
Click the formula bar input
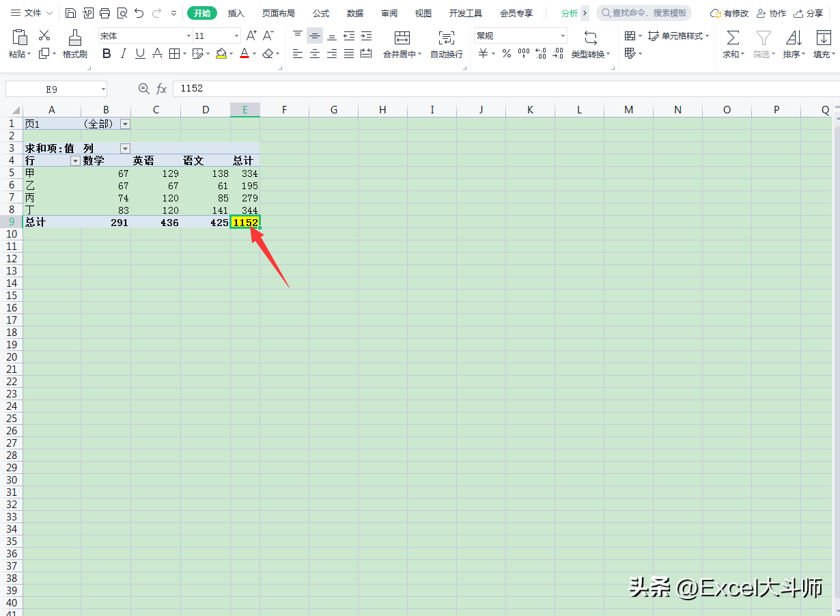click(505, 89)
